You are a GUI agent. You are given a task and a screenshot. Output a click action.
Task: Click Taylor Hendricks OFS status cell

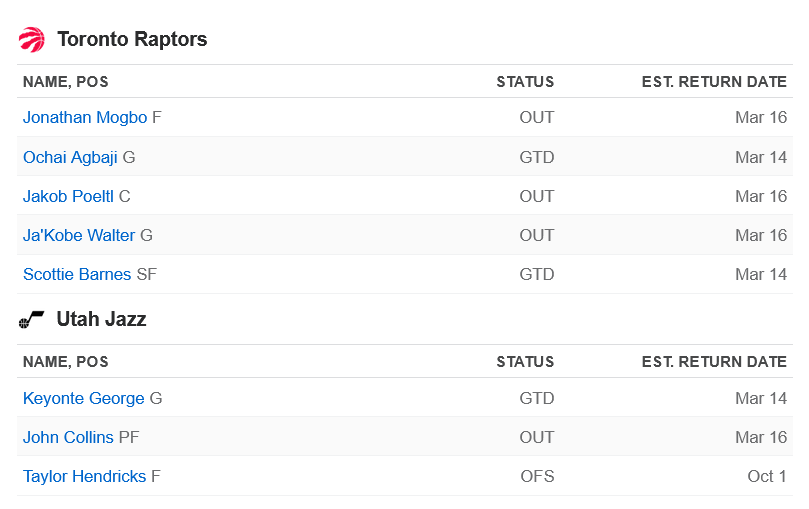[x=537, y=477]
